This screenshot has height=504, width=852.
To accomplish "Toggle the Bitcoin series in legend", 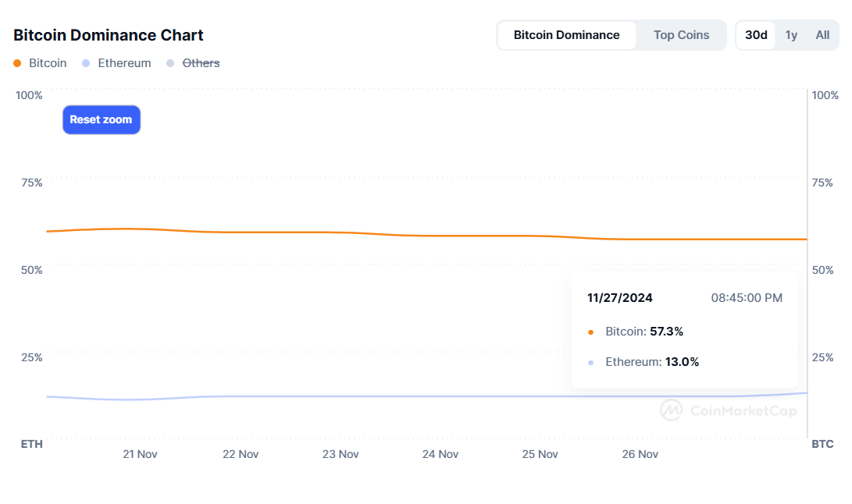I will pyautogui.click(x=40, y=63).
